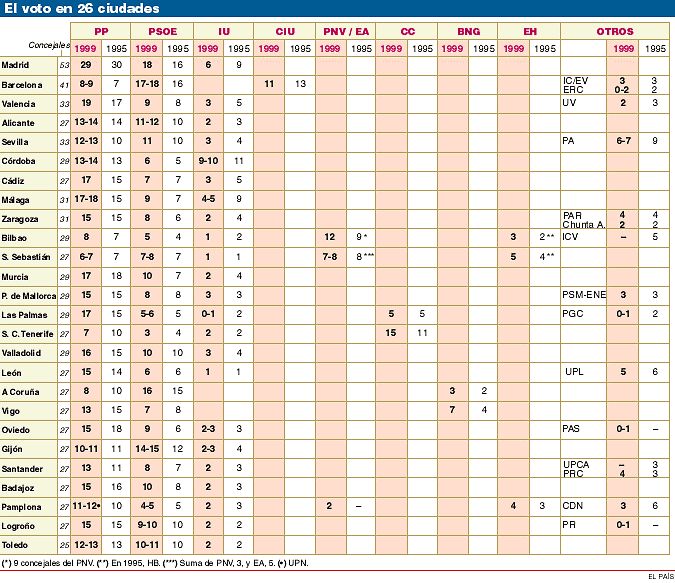
Task: Click A Coruña's BNG 1999 value 3
Action: [x=452, y=391]
